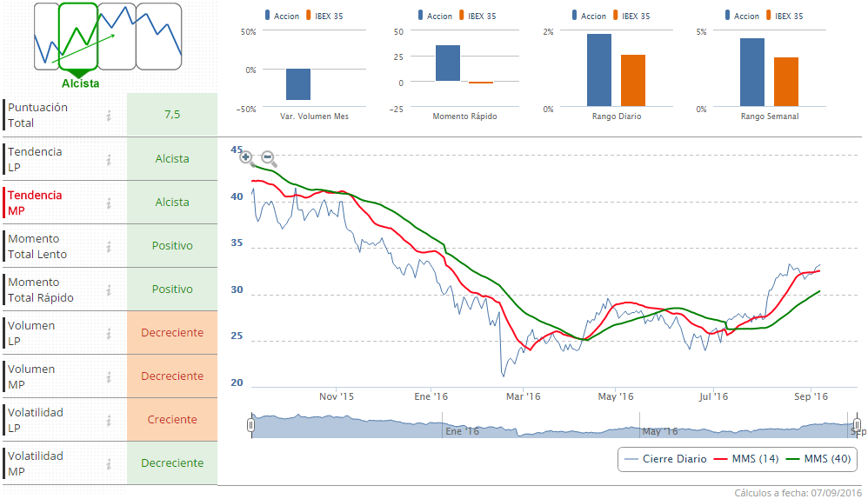The image size is (868, 499).
Task: Click info icon next to Volatilidad LP
Action: point(110,420)
